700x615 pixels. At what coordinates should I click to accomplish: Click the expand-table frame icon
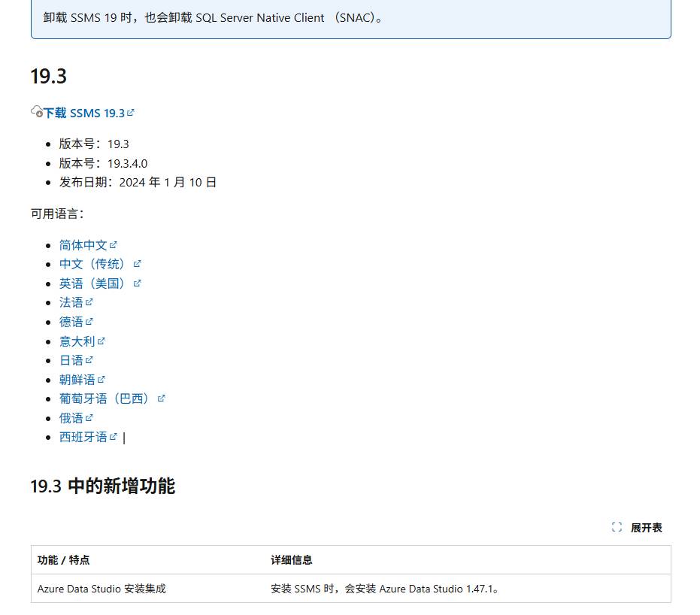click(617, 528)
